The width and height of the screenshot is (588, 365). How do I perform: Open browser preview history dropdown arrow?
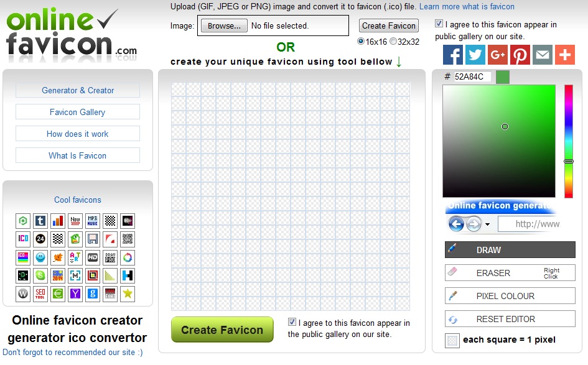pos(487,224)
